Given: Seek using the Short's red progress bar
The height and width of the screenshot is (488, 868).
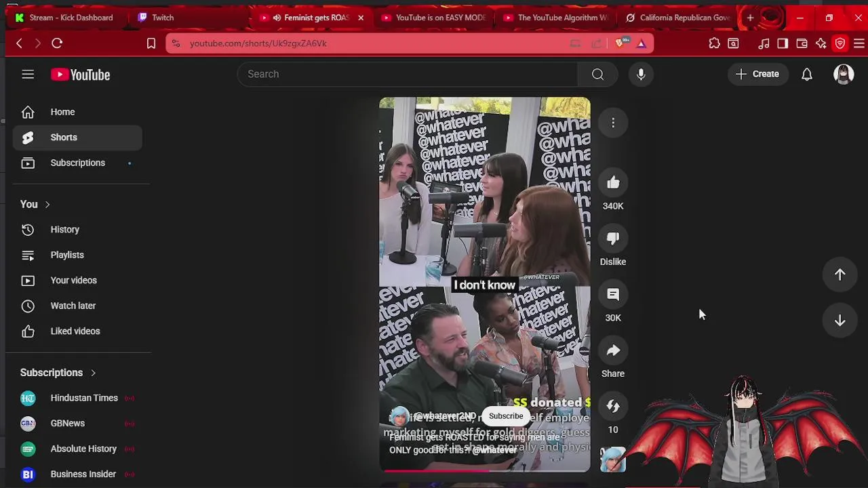Looking at the screenshot, I should [x=484, y=470].
